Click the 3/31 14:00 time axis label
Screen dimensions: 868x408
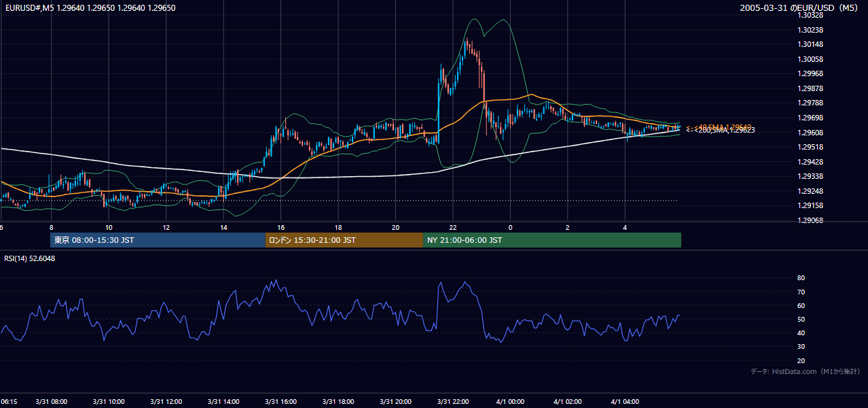click(223, 402)
